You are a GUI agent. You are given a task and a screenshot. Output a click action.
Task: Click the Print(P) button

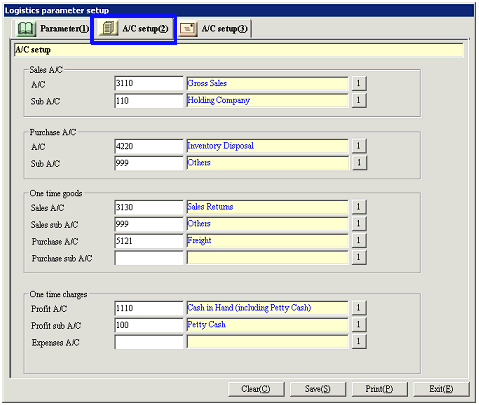coord(379,389)
